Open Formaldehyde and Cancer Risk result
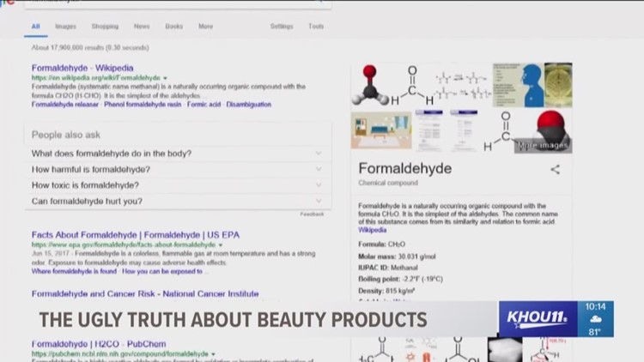The height and width of the screenshot is (362, 644). pyautogui.click(x=145, y=294)
